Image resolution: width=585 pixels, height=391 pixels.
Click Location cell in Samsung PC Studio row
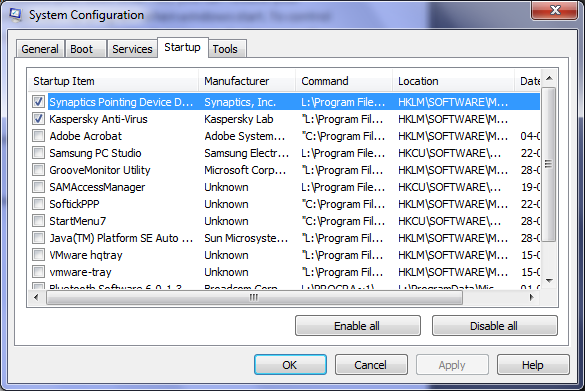450,153
